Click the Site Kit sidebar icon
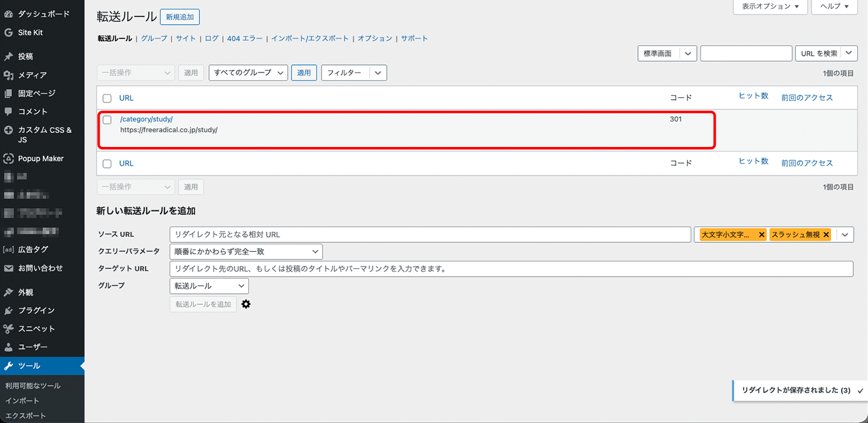This screenshot has width=868, height=423. [x=8, y=32]
